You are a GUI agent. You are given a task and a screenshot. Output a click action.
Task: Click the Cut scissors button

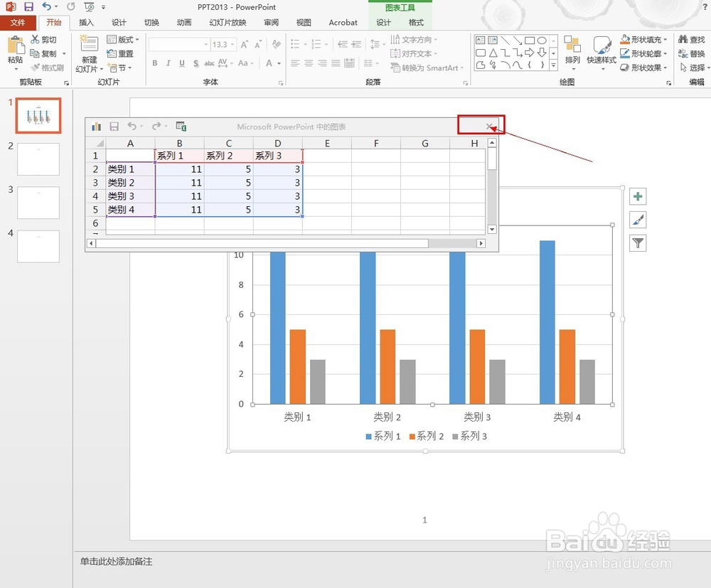tap(43, 39)
